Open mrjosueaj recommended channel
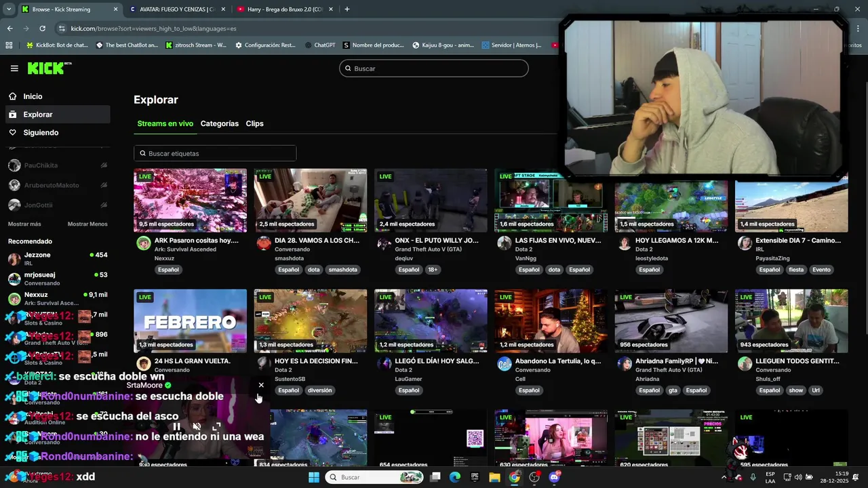This screenshot has width=868, height=488. (x=58, y=279)
